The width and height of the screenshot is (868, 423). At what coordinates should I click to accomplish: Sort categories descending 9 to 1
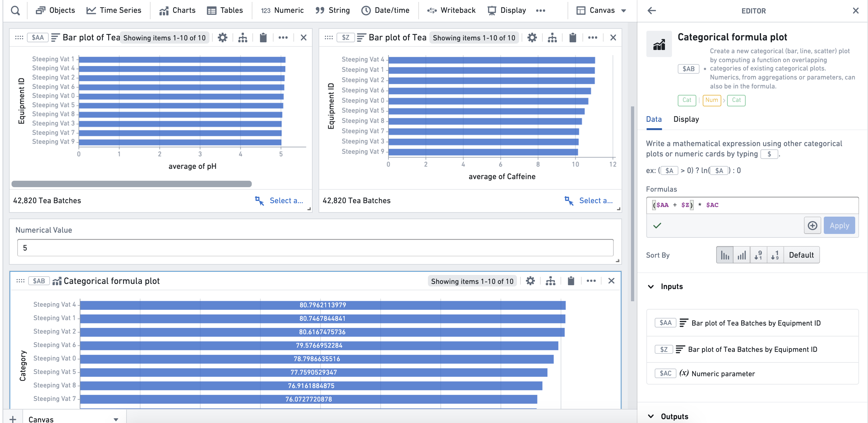[x=758, y=255]
